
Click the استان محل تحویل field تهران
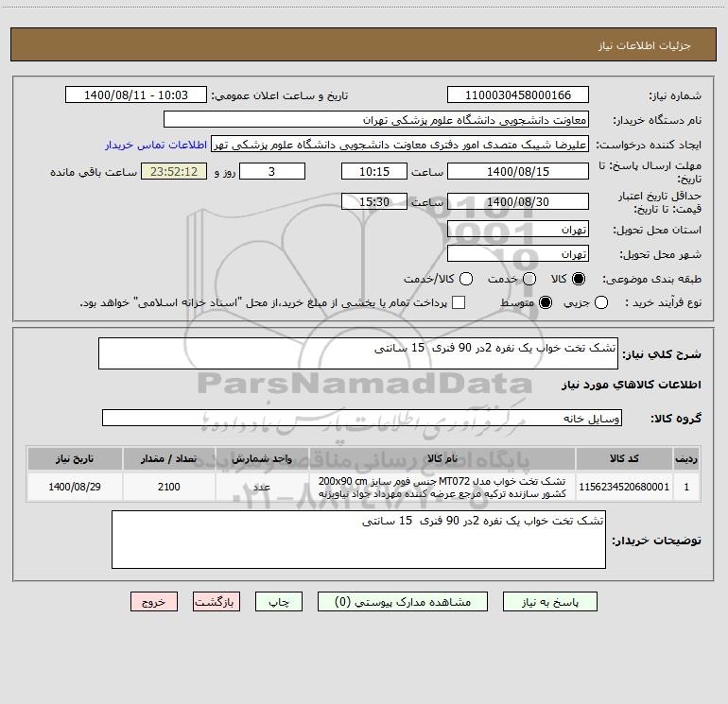click(x=518, y=229)
